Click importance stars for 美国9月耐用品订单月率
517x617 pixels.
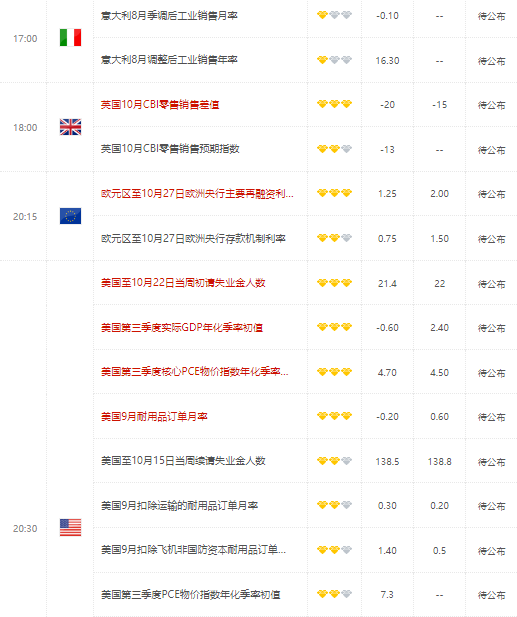pyautogui.click(x=334, y=416)
